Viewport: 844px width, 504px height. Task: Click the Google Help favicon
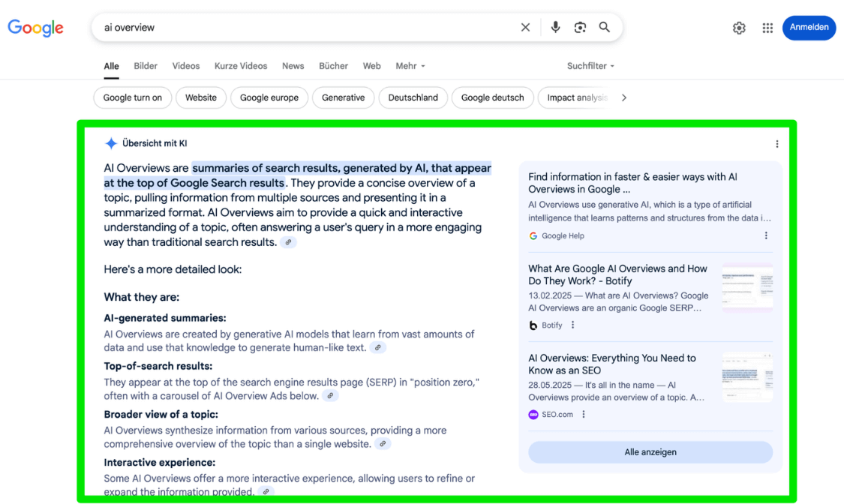click(533, 235)
